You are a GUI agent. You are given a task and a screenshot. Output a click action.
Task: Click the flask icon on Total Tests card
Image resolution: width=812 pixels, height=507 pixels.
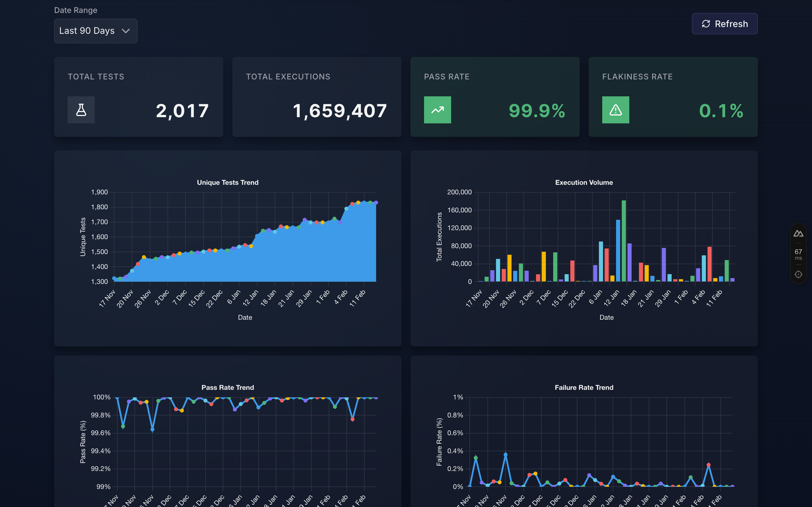(81, 110)
